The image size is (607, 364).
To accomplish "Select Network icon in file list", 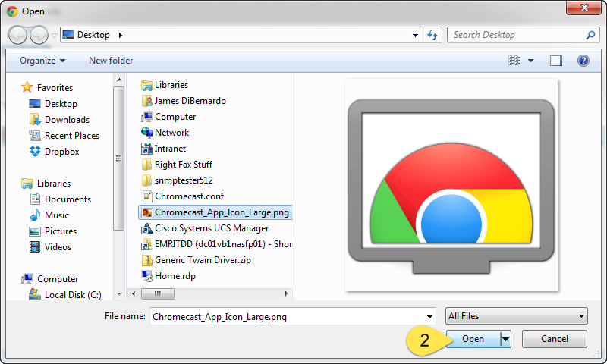I will pos(147,133).
